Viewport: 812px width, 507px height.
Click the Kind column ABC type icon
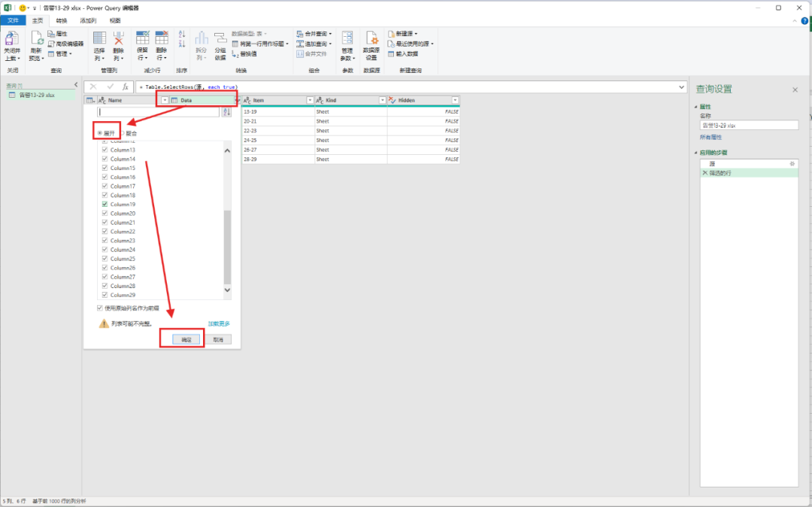[x=320, y=101]
